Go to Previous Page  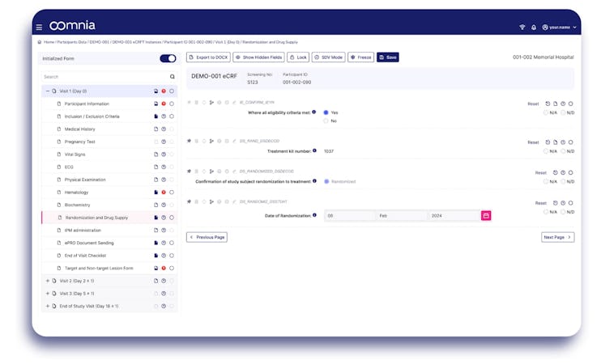point(207,237)
